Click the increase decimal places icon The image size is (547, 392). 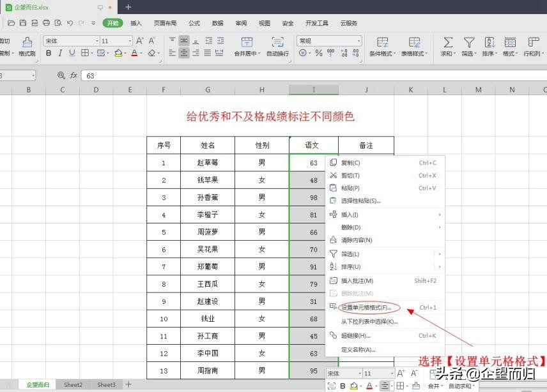coord(344,53)
